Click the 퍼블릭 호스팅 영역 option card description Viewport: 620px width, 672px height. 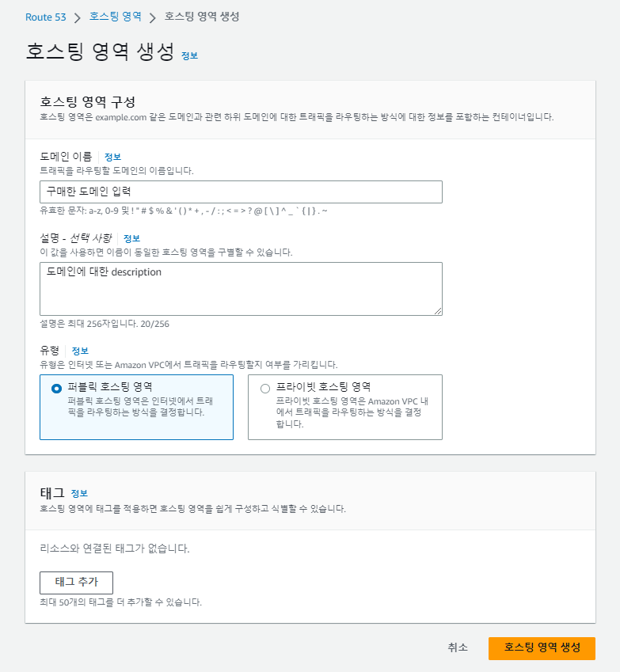point(140,407)
